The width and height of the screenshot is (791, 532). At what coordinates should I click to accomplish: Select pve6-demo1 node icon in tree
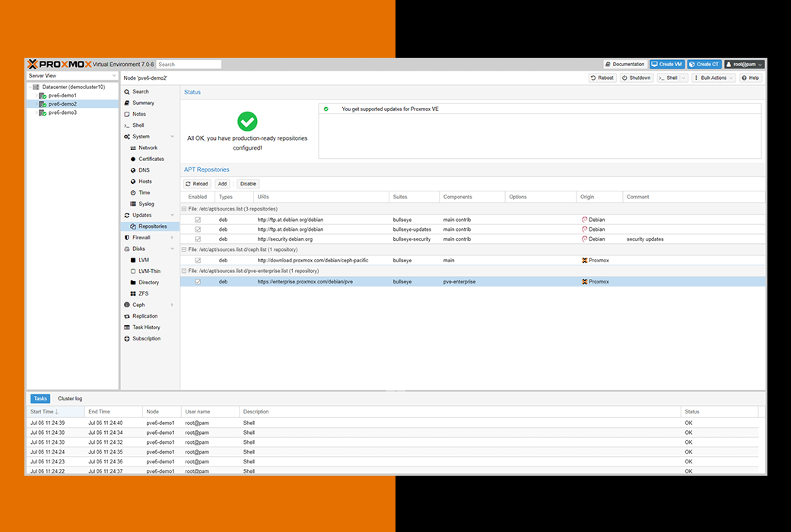43,95
